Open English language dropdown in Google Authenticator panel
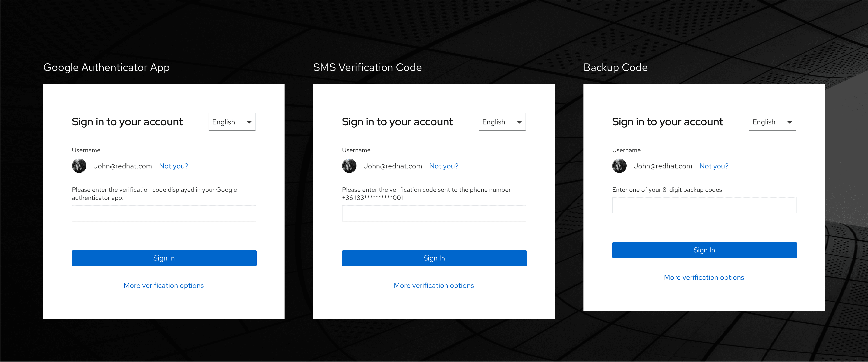 (232, 122)
